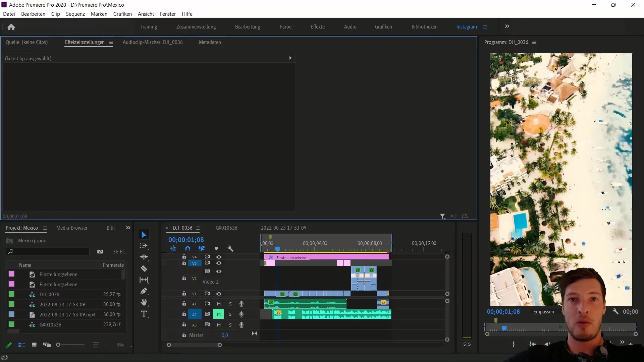Open Effekteinstellungen panel menu
The width and height of the screenshot is (644, 362).
point(111,43)
